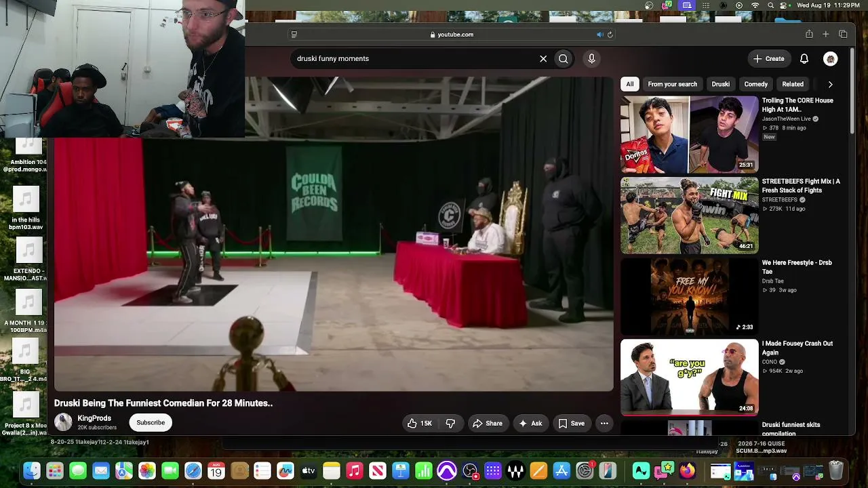The height and width of the screenshot is (488, 868).
Task: Open Finder from the Dock
Action: click(32, 470)
